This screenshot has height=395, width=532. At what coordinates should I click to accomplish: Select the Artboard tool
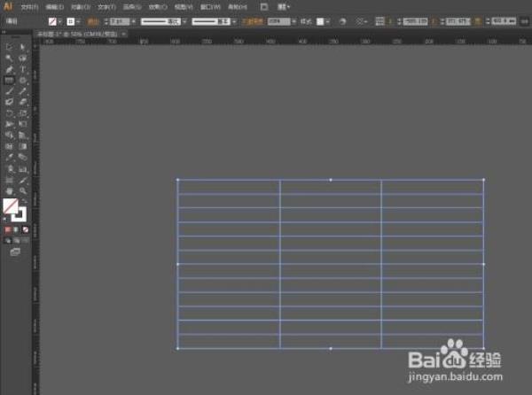(x=9, y=180)
